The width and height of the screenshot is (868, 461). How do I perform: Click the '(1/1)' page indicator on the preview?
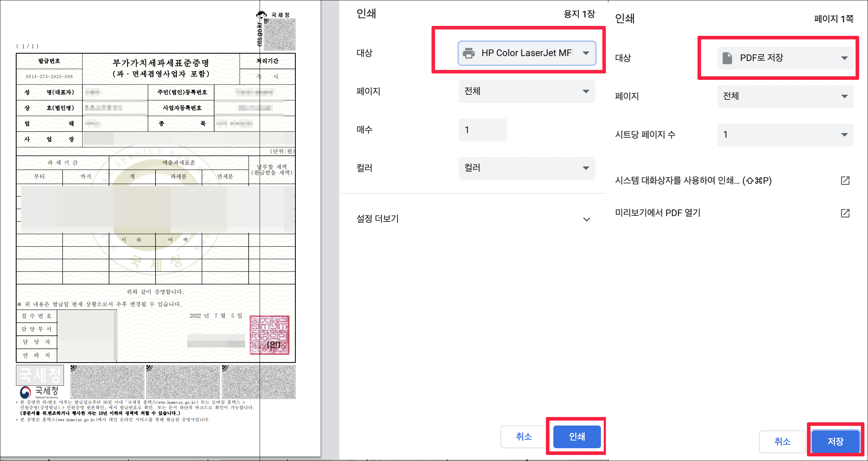coord(27,46)
